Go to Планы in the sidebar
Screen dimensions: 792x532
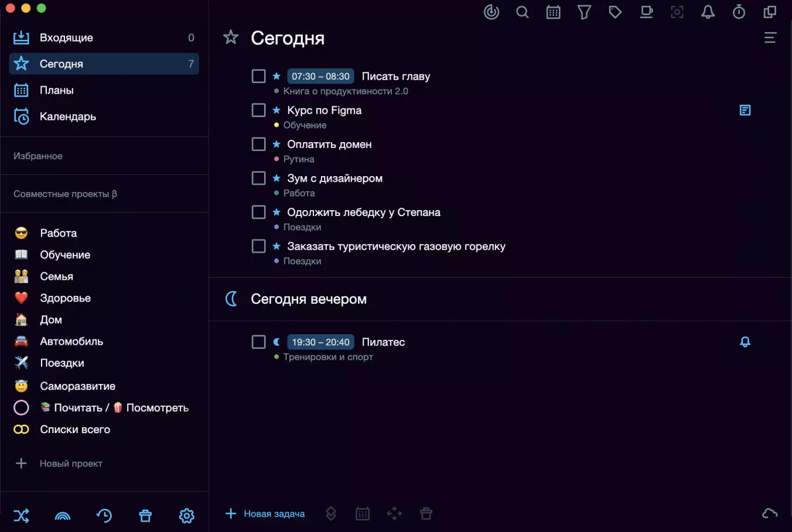click(x=104, y=90)
